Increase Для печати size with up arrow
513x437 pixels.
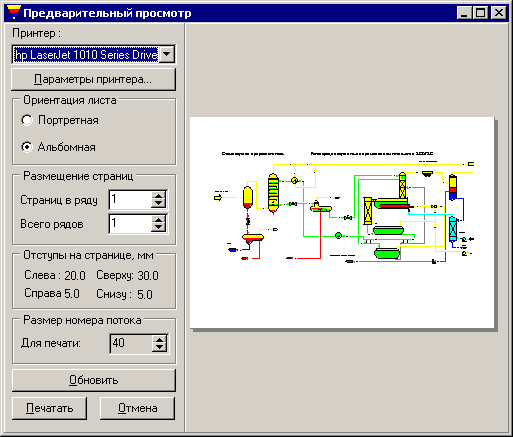(159, 339)
